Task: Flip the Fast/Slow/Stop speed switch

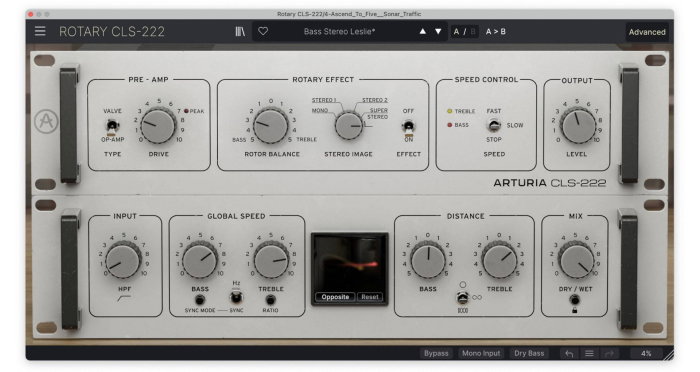Action: (494, 125)
